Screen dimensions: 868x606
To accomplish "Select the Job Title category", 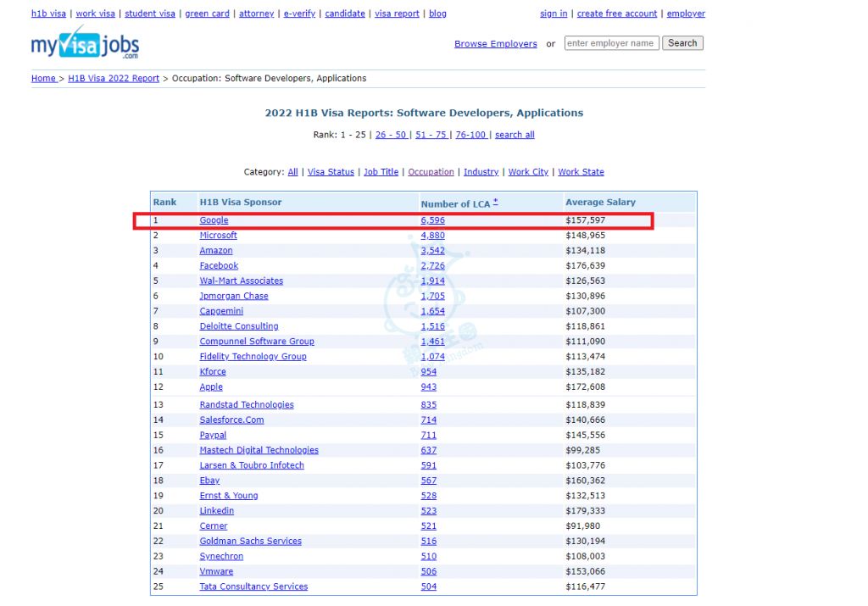I will (381, 171).
